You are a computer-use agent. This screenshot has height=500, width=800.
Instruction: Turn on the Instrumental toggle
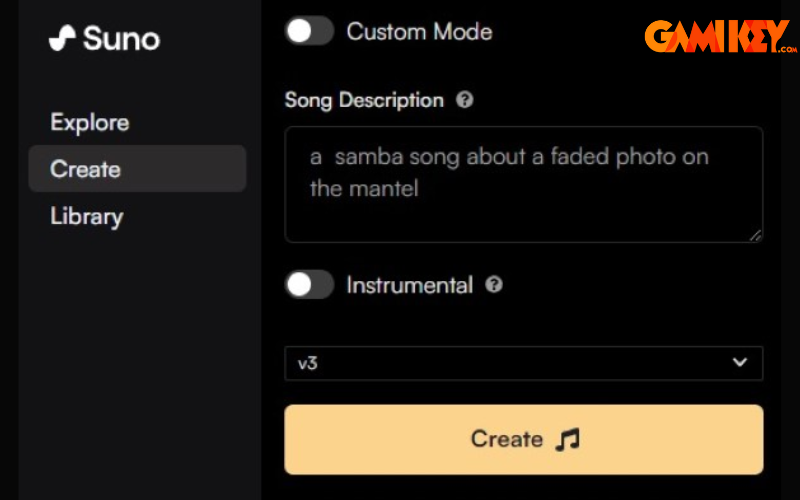309,285
